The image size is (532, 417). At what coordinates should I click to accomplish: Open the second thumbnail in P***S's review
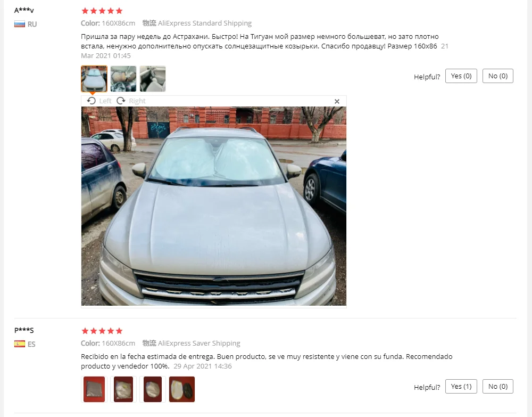tap(123, 389)
